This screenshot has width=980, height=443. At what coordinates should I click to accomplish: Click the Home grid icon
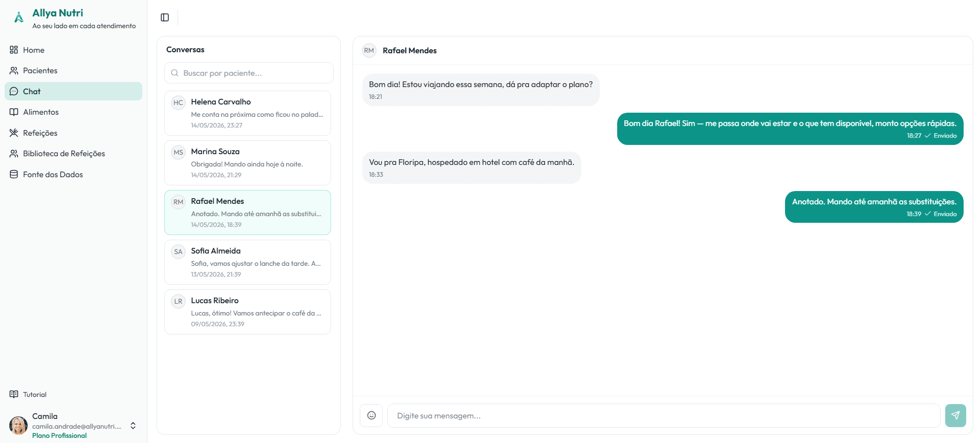(x=14, y=50)
